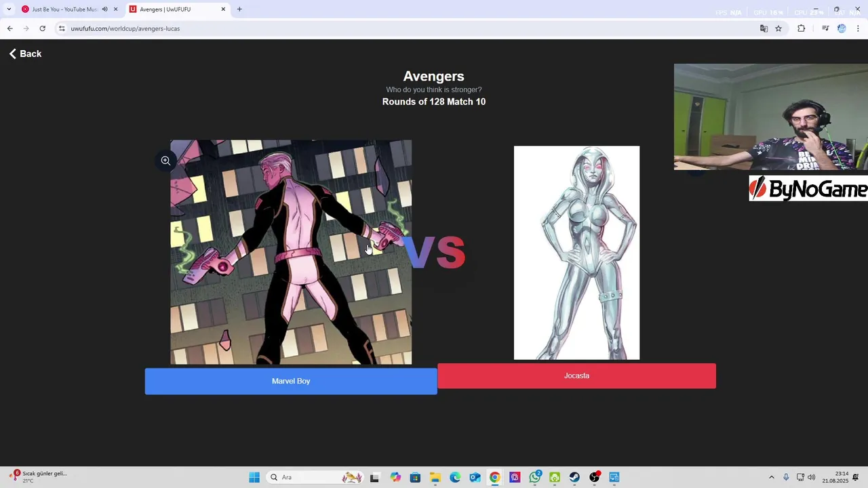The width and height of the screenshot is (868, 488).
Task: View site information icon in address bar
Action: click(62, 28)
